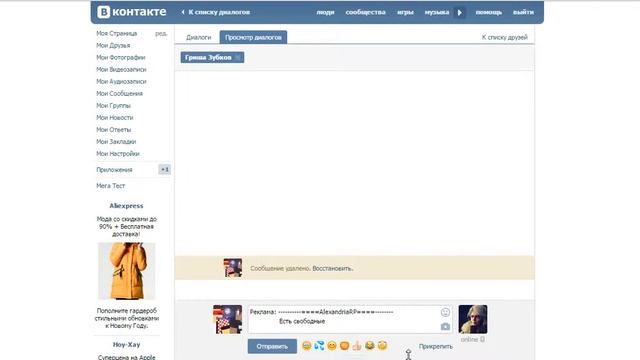Open the Aliexpress ad title
Image resolution: width=640 pixels, height=360 pixels.
pos(126,206)
